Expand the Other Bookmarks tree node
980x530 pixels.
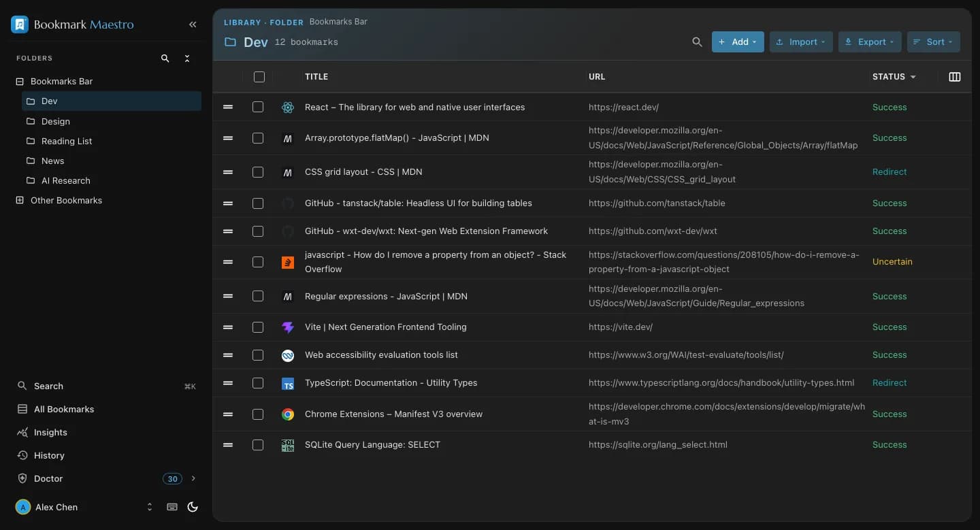point(20,201)
